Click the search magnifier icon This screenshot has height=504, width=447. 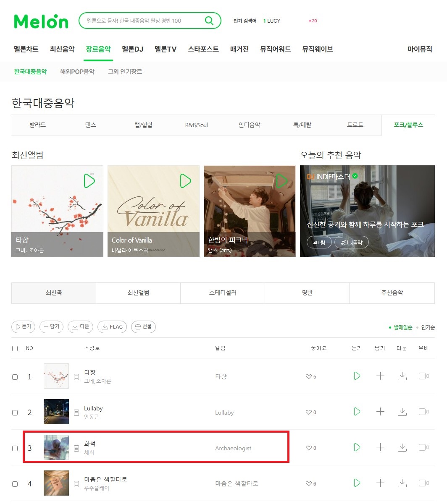[x=209, y=21]
